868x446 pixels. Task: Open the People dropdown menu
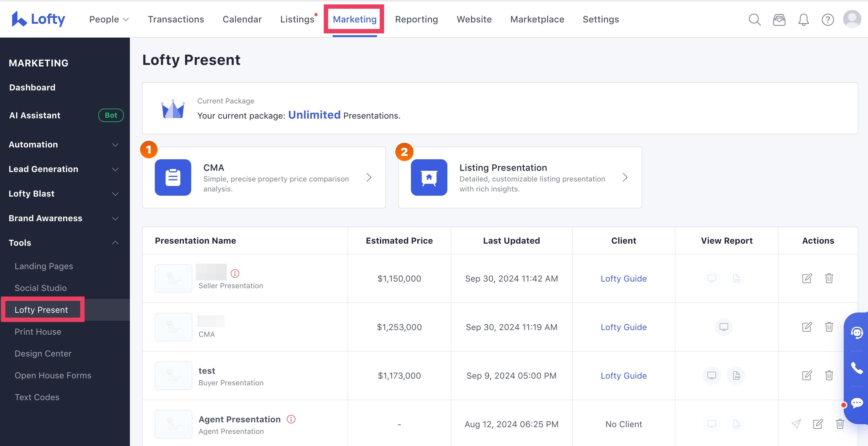click(x=109, y=19)
